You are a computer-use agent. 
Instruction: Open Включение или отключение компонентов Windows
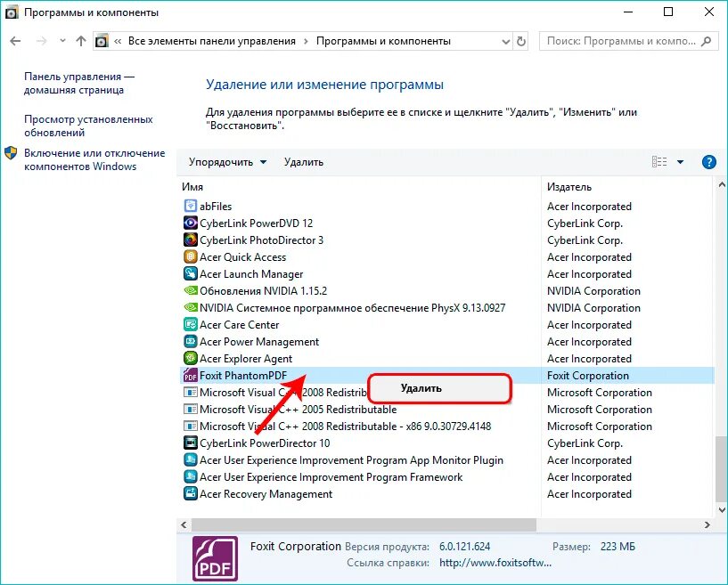point(94,159)
